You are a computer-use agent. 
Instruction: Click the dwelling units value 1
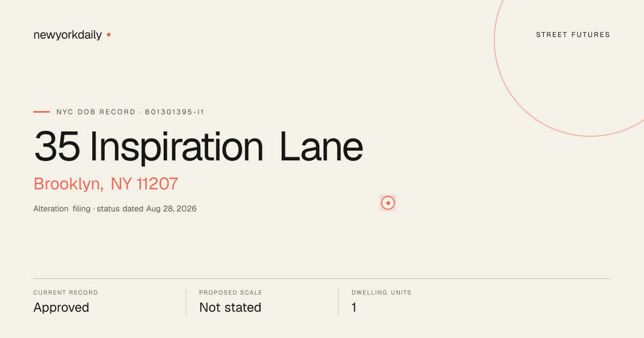(354, 307)
